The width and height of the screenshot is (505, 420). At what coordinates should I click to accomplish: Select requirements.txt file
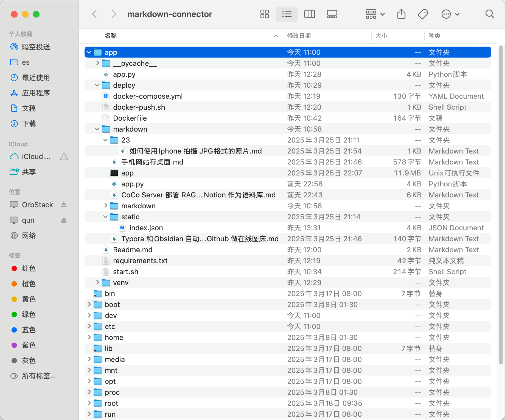[x=288, y=261]
